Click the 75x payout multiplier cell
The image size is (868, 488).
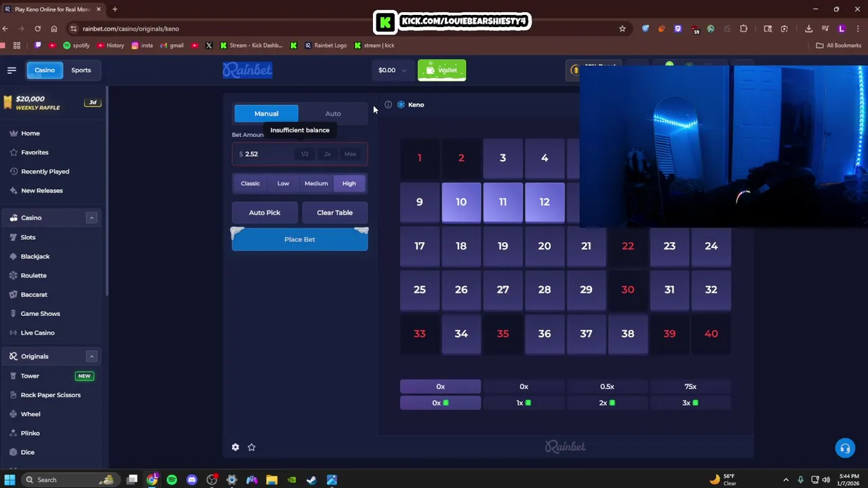pyautogui.click(x=690, y=386)
